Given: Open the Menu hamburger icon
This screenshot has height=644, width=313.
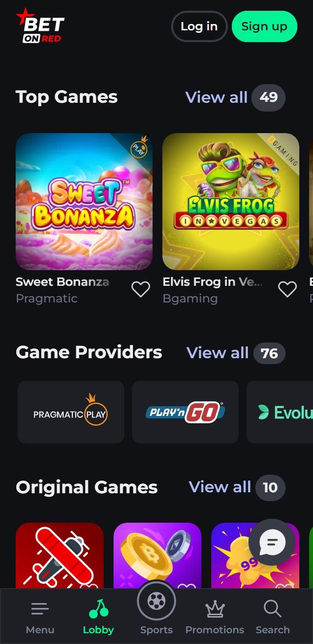Looking at the screenshot, I should pyautogui.click(x=40, y=608).
